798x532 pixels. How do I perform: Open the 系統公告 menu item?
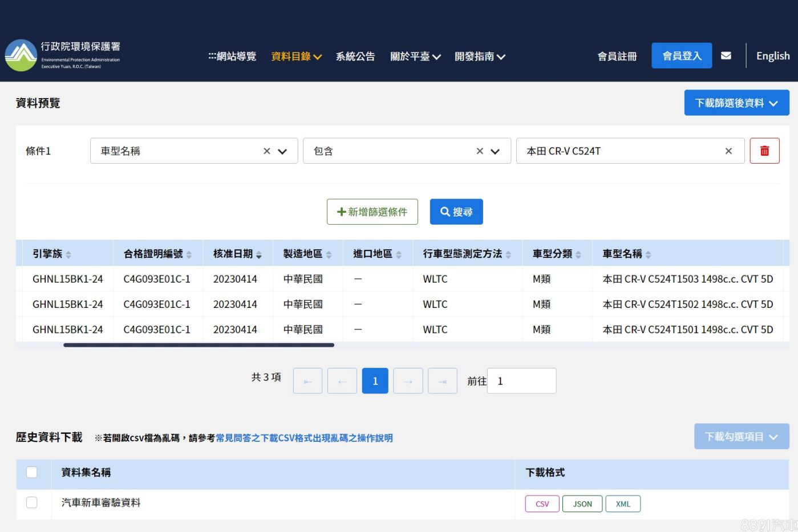point(355,56)
